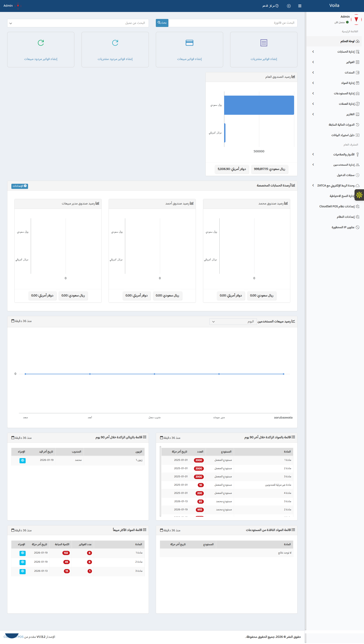Click the blue ريال سعودي bar in رصيد الصندوق العام chart
Image resolution: width=364 pixels, height=644 pixels.
(259, 105)
